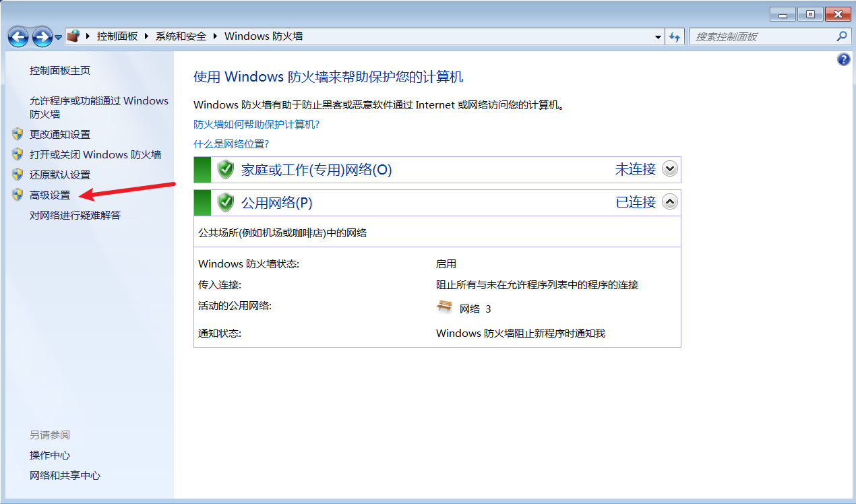Screen dimensions: 856x504
Task: Click 家庭或工作(专用)网络(O) section header
Action: tap(437, 169)
